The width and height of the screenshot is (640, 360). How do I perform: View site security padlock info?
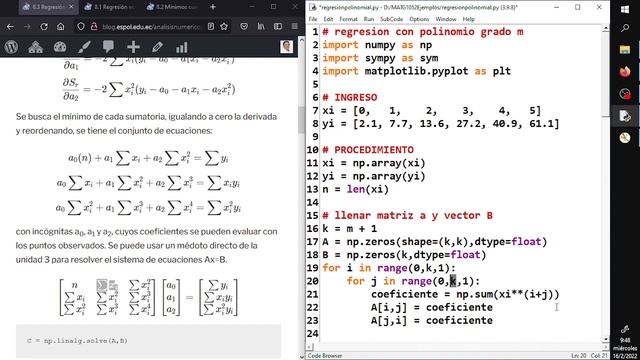[x=94, y=27]
